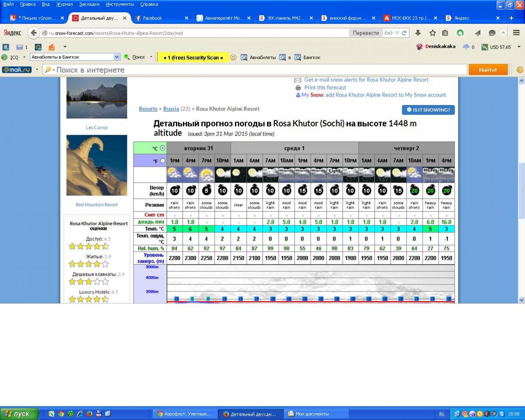Click the Excel quick-launch icon in taskbar
The height and width of the screenshot is (420, 525).
(52, 413)
